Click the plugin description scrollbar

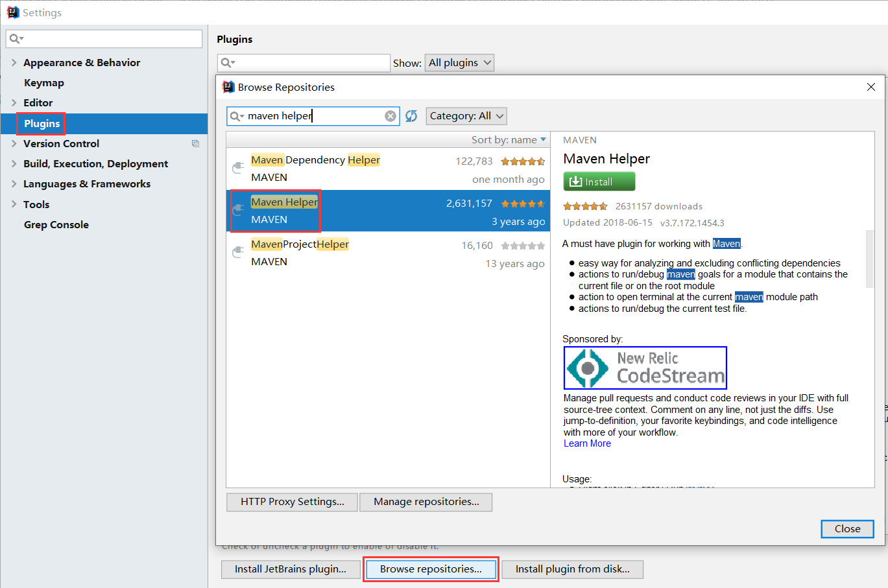coord(870,259)
